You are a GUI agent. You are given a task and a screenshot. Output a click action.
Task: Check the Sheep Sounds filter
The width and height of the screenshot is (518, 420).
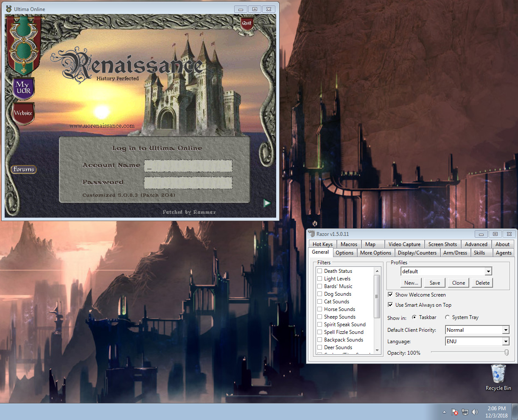pos(320,317)
